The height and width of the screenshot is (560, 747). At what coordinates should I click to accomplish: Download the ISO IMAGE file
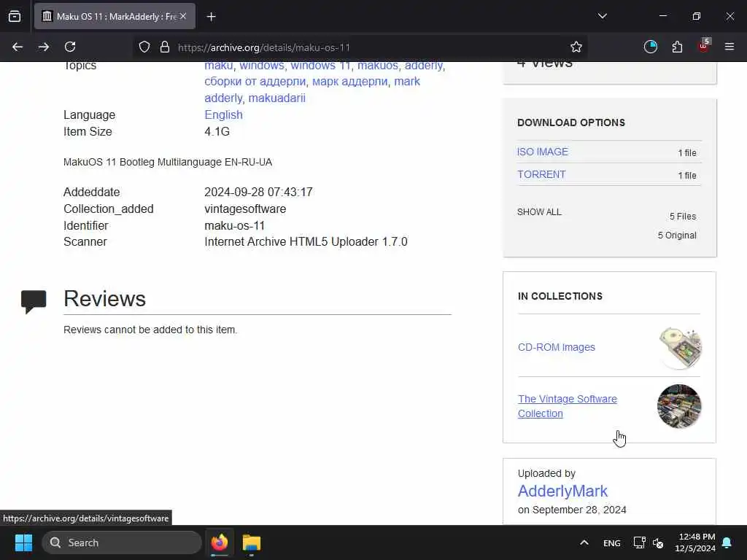pyautogui.click(x=543, y=152)
